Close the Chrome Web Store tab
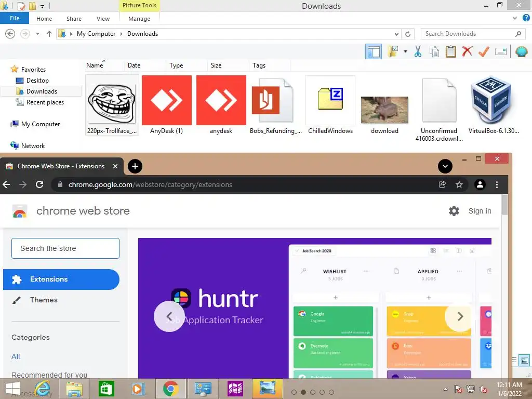 click(x=115, y=166)
